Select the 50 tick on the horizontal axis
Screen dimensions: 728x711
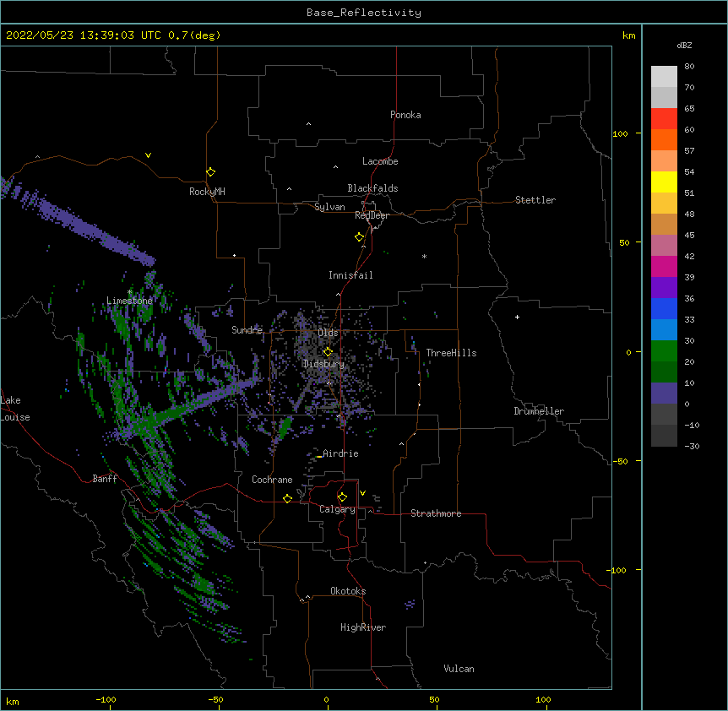(x=434, y=700)
